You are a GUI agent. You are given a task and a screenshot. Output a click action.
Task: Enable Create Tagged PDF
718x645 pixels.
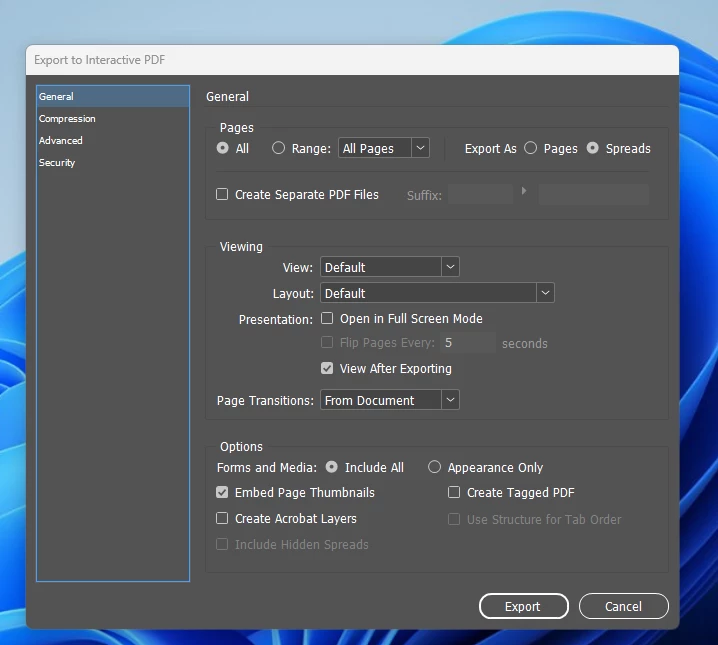coord(454,492)
